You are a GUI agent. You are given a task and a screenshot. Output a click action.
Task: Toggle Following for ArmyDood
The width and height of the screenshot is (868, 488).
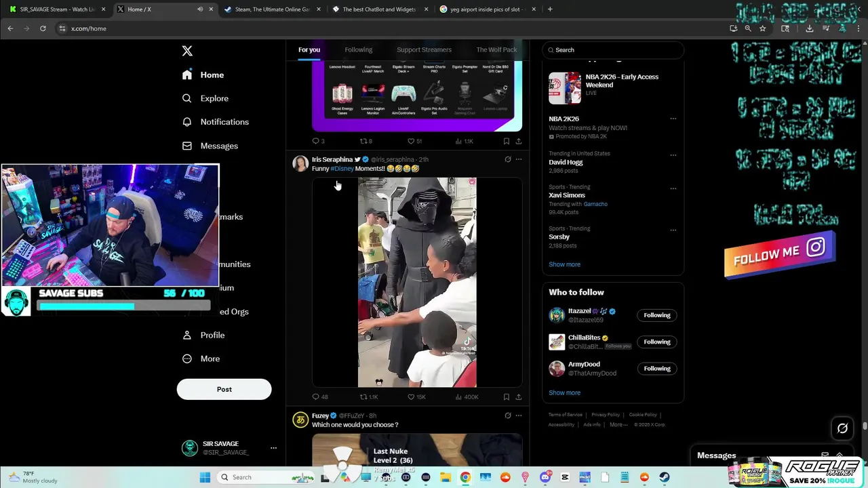(x=657, y=369)
